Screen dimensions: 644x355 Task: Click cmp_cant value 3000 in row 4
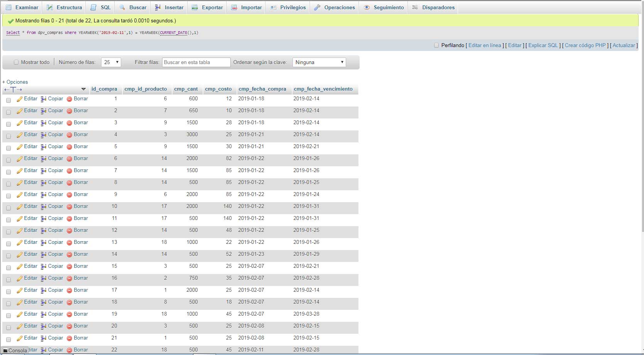(x=192, y=134)
